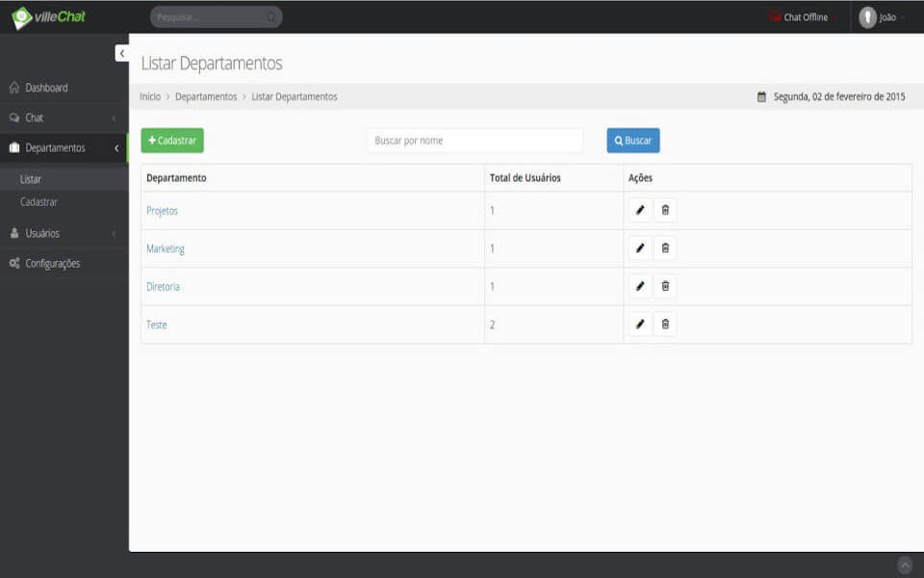Screen dimensions: 924x578
Task: Open the Diretoria department link
Action: pyautogui.click(x=163, y=287)
